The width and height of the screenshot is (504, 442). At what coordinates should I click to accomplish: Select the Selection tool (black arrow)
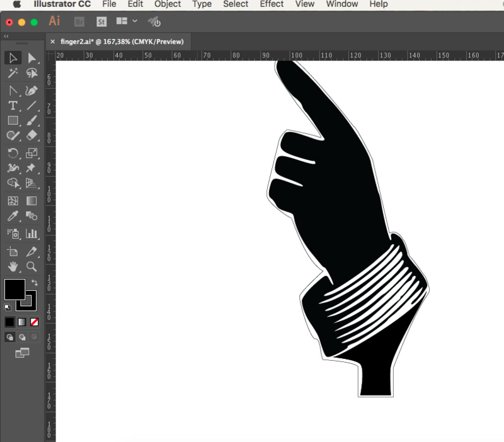[13, 58]
